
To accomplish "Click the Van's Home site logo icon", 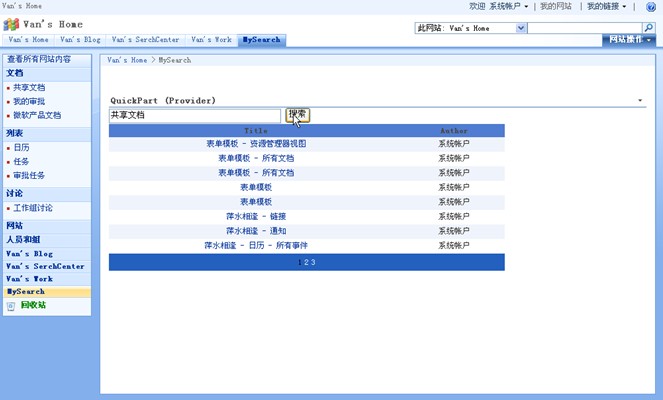I will click(11, 25).
